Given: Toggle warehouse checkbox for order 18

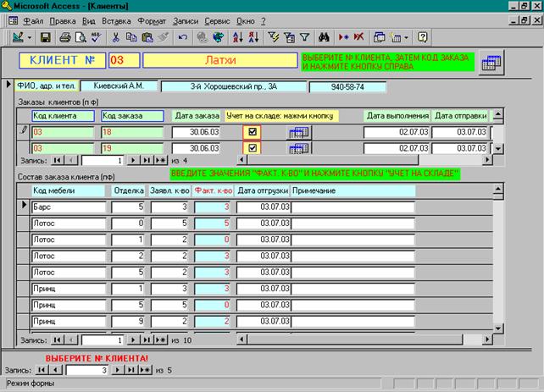Looking at the screenshot, I should coord(253,131).
